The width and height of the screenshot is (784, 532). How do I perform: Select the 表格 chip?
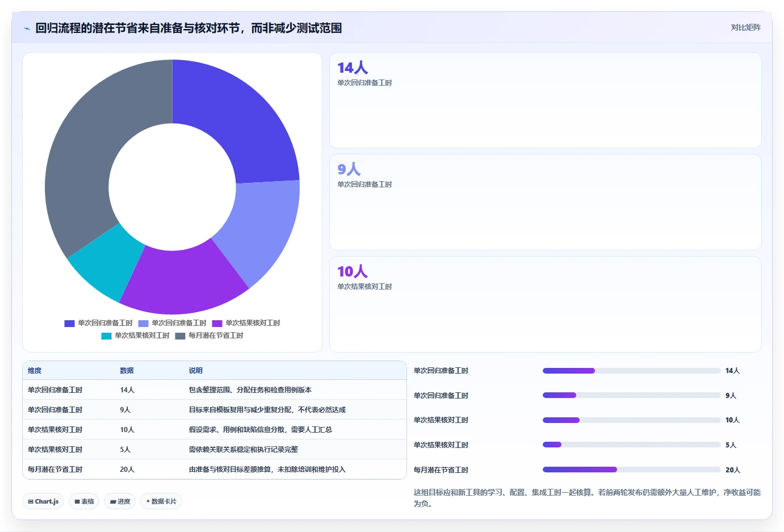pyautogui.click(x=84, y=501)
